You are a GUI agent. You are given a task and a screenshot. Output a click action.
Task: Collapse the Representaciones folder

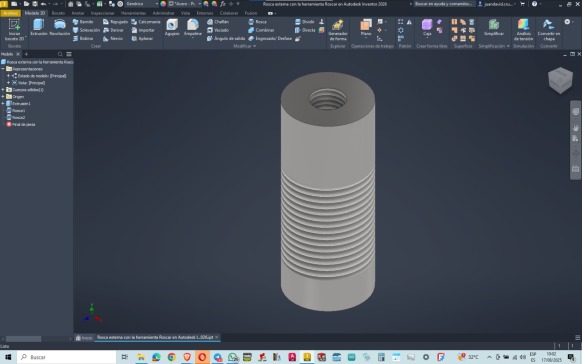pos(3,69)
